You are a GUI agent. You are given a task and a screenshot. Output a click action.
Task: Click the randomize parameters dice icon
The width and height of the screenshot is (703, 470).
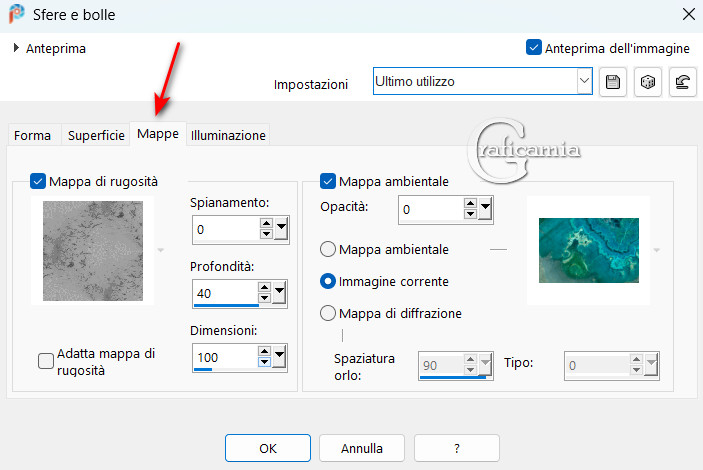(x=647, y=82)
